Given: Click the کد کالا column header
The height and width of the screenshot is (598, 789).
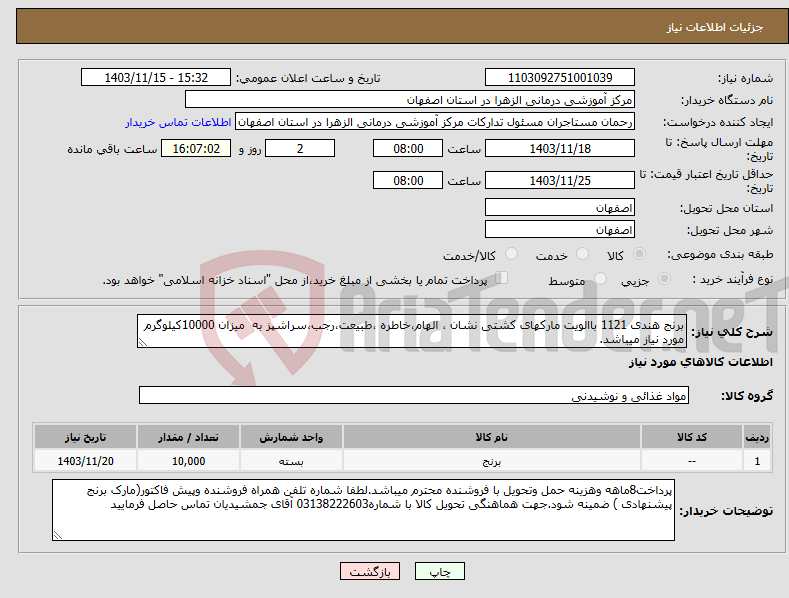Looking at the screenshot, I should pyautogui.click(x=692, y=437).
